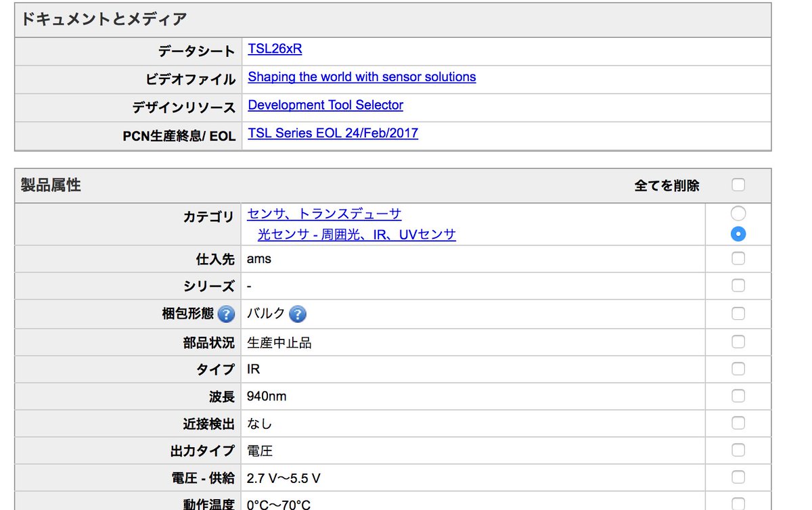Check the タイプ IR checkbox
This screenshot has width=812, height=510.
(x=738, y=369)
